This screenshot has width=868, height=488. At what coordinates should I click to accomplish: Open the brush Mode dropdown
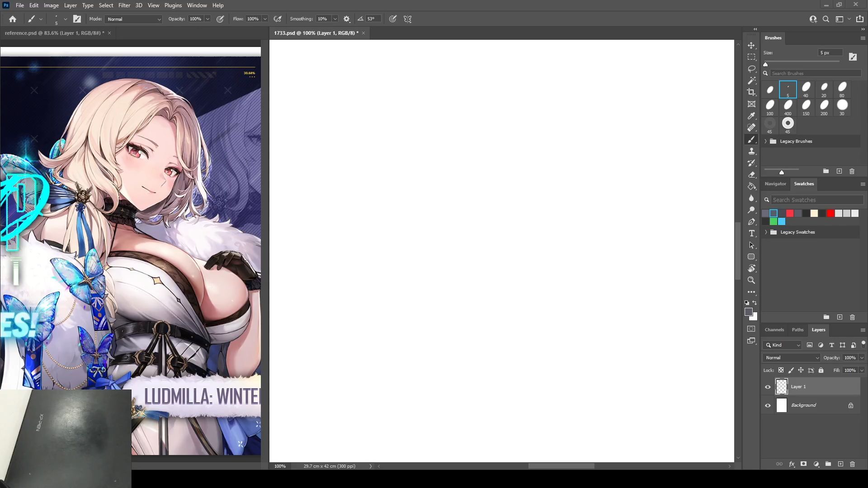(133, 19)
